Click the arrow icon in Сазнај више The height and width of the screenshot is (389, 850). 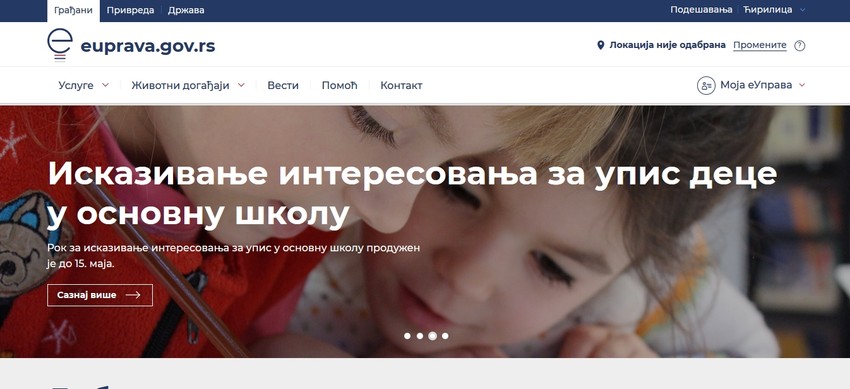[133, 295]
